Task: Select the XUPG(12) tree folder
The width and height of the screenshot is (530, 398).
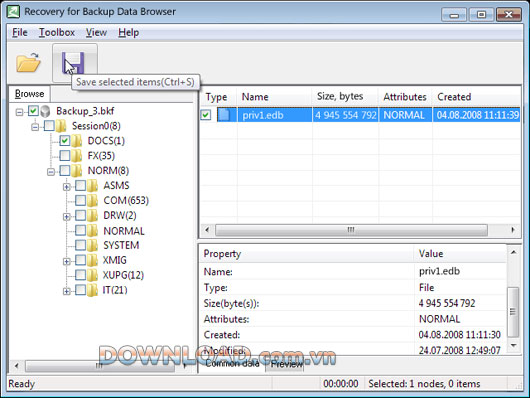Action: [x=123, y=275]
